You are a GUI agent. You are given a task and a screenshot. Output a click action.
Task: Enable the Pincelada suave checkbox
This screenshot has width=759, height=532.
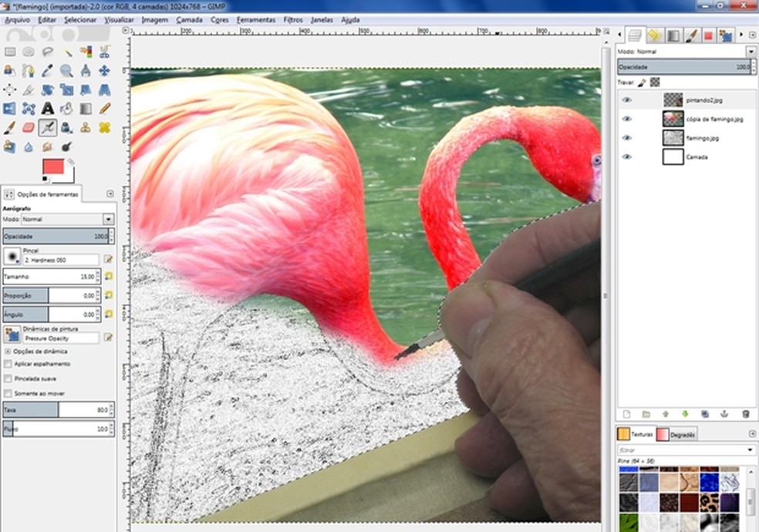point(8,379)
